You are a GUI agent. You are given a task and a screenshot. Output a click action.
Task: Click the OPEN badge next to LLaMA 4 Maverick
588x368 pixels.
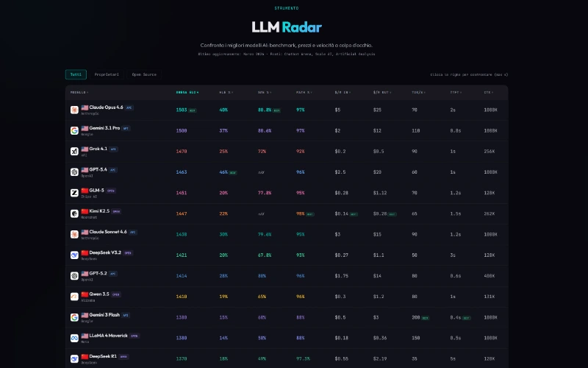(135, 336)
